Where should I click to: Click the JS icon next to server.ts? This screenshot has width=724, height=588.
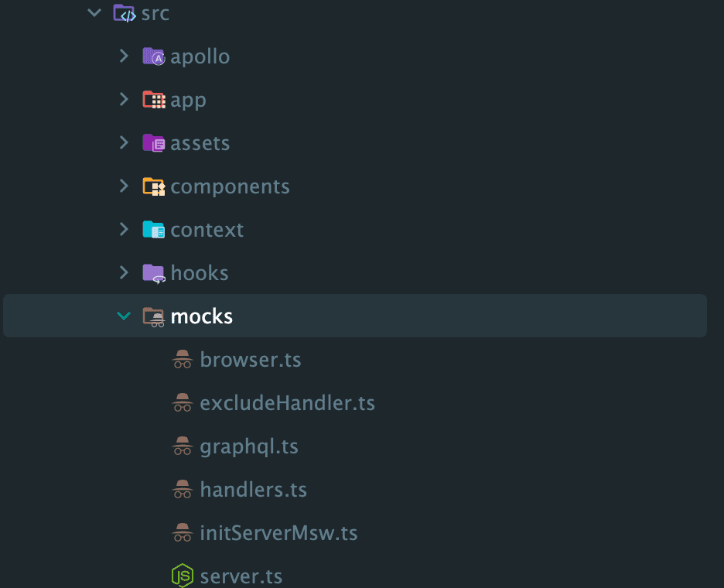[182, 576]
